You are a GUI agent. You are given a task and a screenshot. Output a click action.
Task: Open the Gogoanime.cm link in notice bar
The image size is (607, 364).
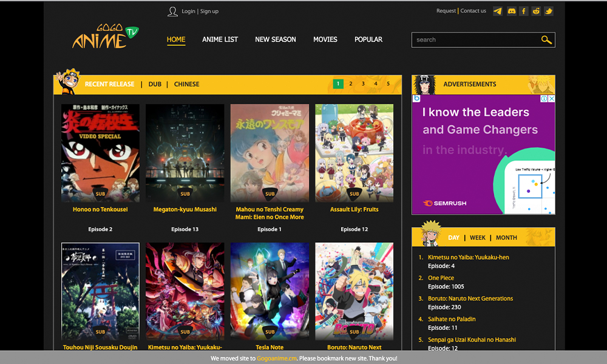(x=277, y=359)
